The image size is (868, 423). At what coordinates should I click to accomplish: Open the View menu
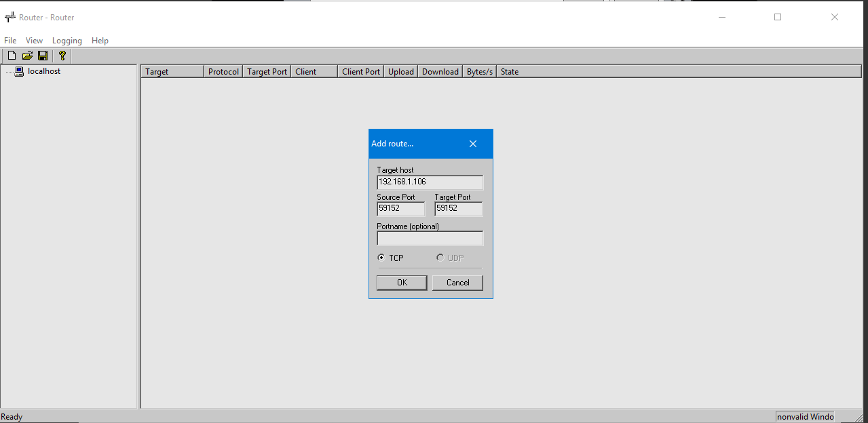coord(34,41)
